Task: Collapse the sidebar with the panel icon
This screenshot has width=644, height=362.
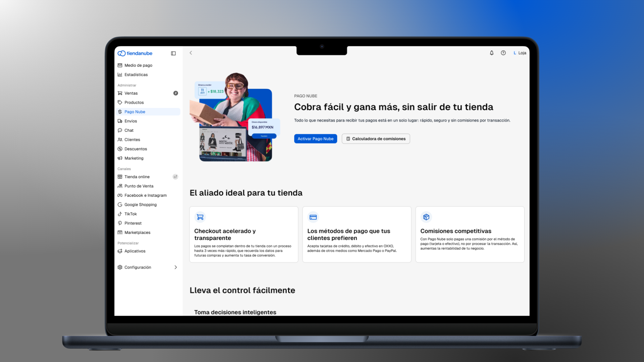Action: pyautogui.click(x=173, y=53)
